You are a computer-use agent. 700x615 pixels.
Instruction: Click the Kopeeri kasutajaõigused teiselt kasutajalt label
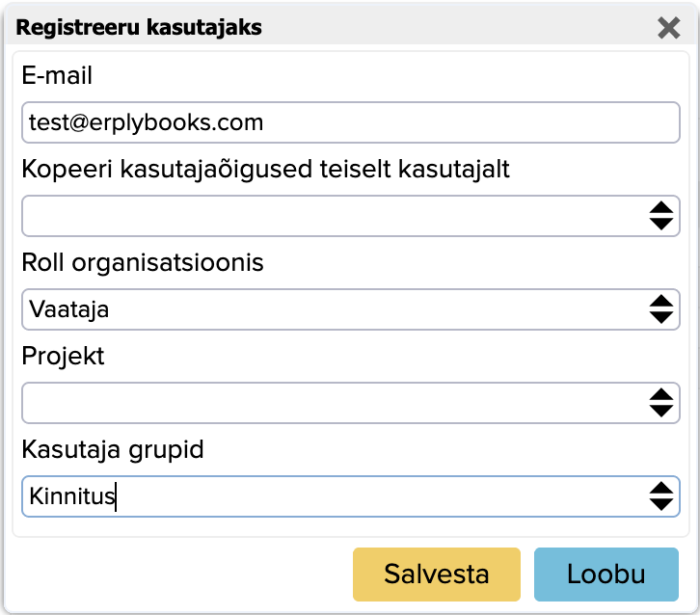coord(265,169)
